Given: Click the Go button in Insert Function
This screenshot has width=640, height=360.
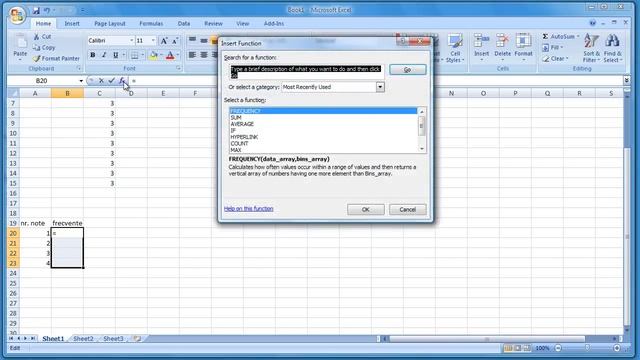Looking at the screenshot, I should click(x=407, y=70).
